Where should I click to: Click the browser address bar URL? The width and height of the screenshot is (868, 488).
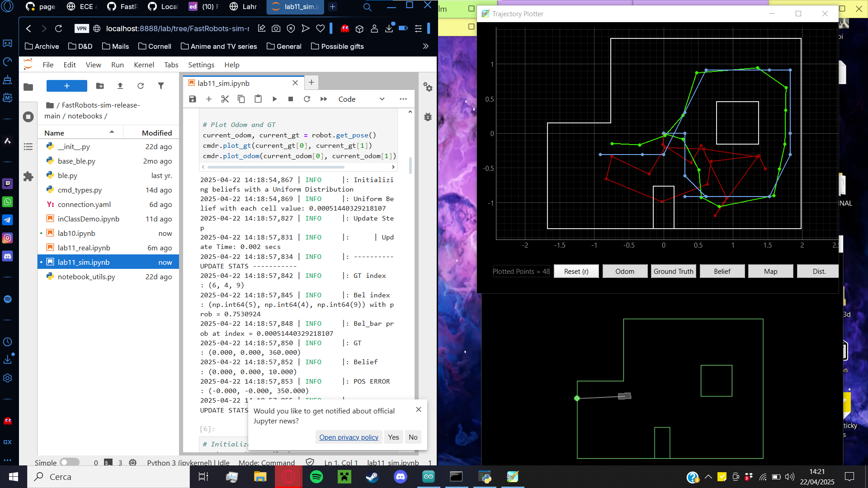[177, 28]
